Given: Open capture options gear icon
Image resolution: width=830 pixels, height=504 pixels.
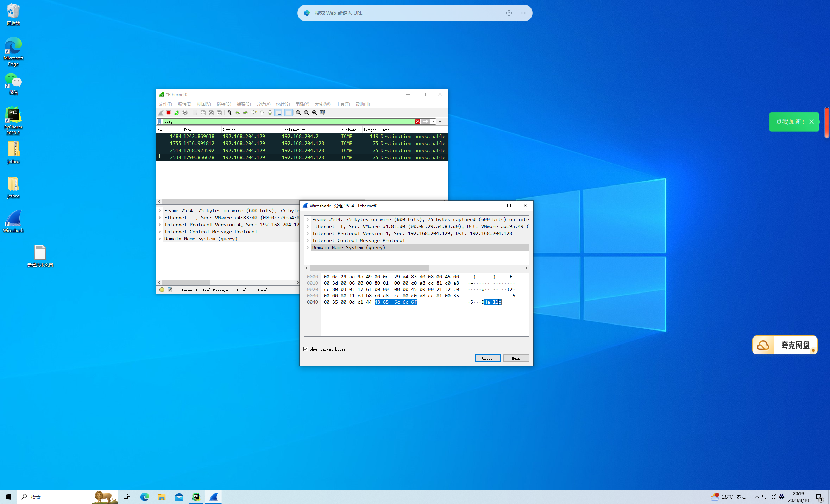Looking at the screenshot, I should click(x=185, y=113).
